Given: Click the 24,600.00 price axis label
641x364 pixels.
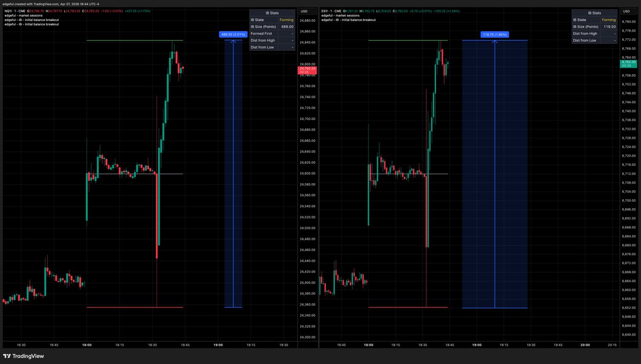Looking at the screenshot, I should [308, 173].
